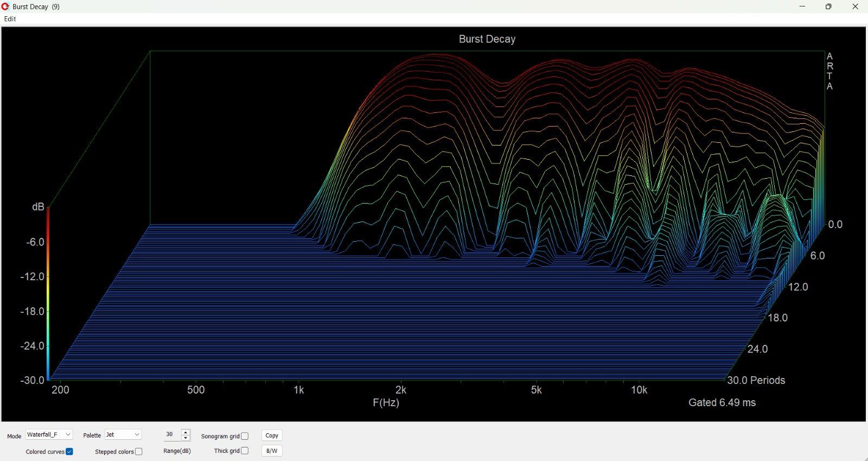Click the "500" frequency label
This screenshot has width=868, height=461.
196,390
